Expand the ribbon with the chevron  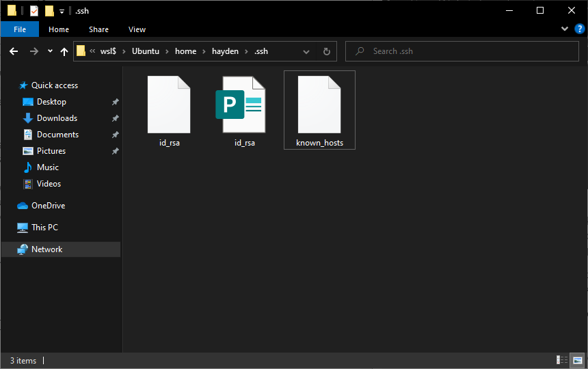click(x=564, y=29)
